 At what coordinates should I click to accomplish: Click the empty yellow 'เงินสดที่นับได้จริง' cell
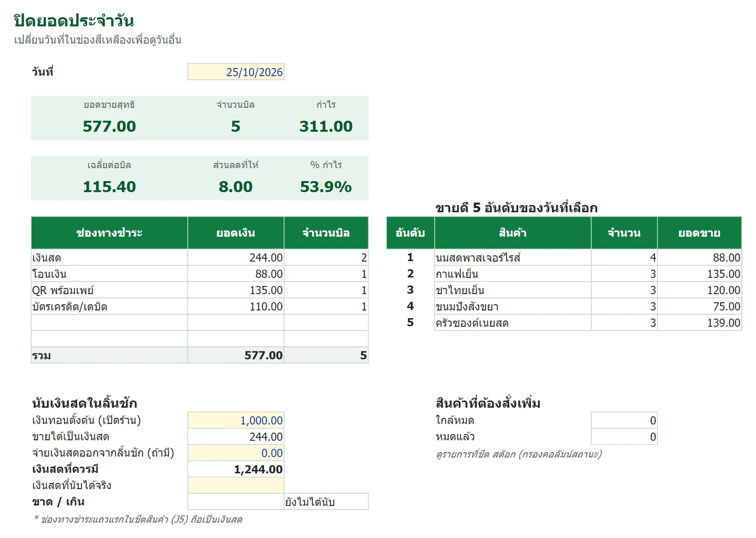(236, 485)
